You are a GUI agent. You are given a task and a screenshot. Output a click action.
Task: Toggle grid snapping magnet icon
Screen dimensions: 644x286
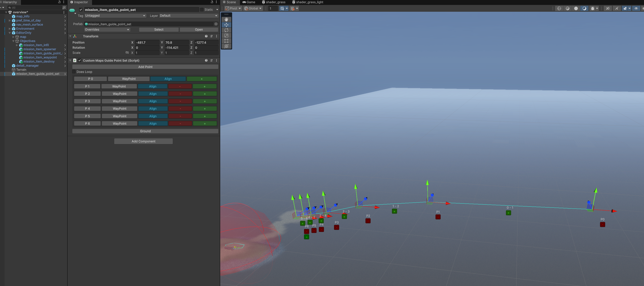pos(292,8)
